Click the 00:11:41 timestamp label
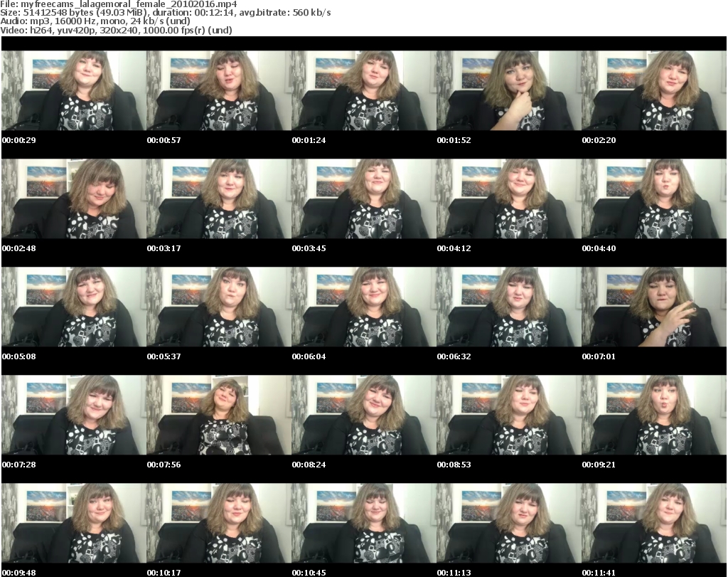Image resolution: width=728 pixels, height=577 pixels. 599,573
